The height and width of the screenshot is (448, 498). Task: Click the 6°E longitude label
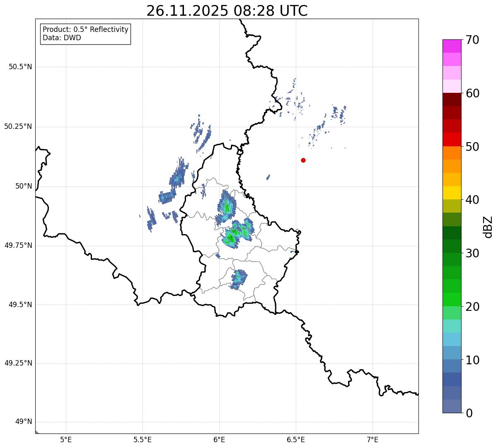point(219,440)
